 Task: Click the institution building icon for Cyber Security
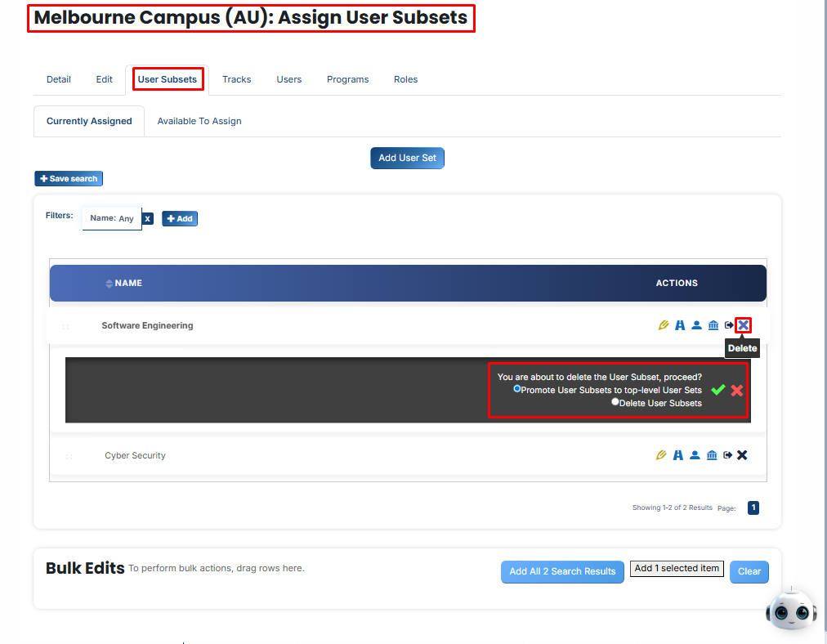712,454
